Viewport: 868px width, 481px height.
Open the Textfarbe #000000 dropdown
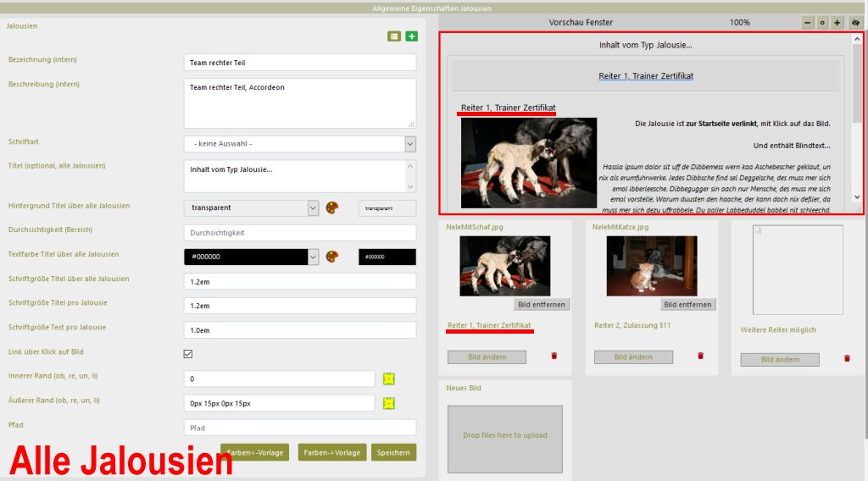pos(313,257)
